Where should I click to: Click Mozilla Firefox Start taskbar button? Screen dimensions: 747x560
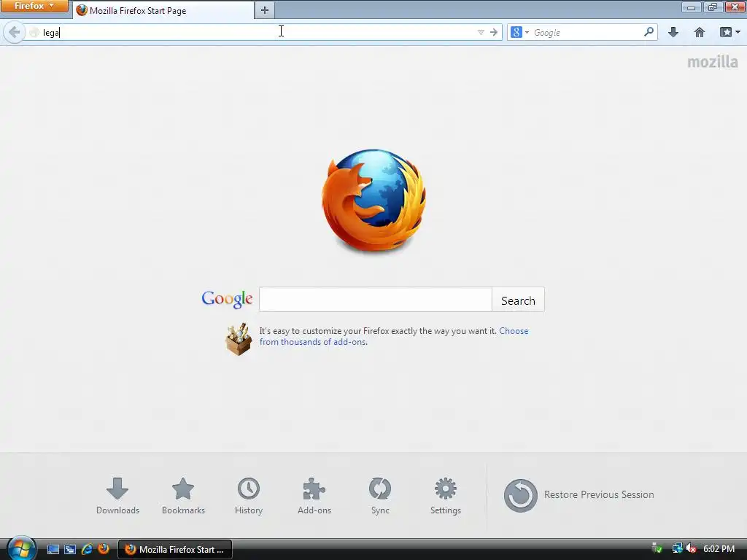[175, 550]
